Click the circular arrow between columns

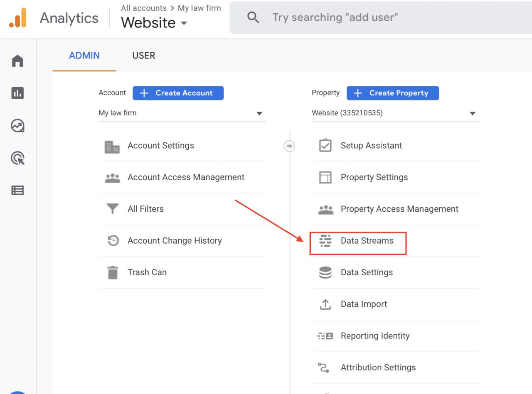click(290, 146)
